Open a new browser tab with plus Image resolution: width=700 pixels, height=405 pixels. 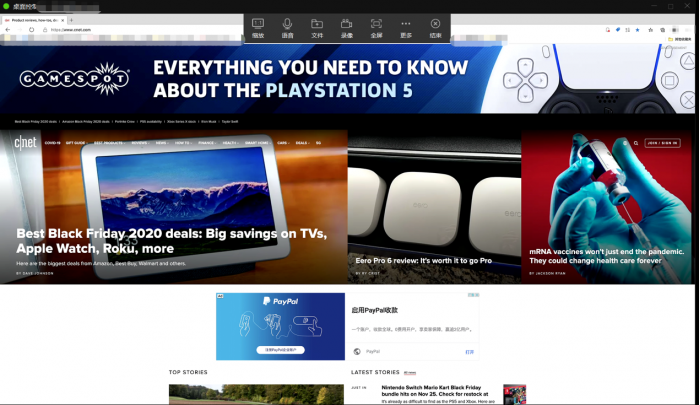coord(71,20)
